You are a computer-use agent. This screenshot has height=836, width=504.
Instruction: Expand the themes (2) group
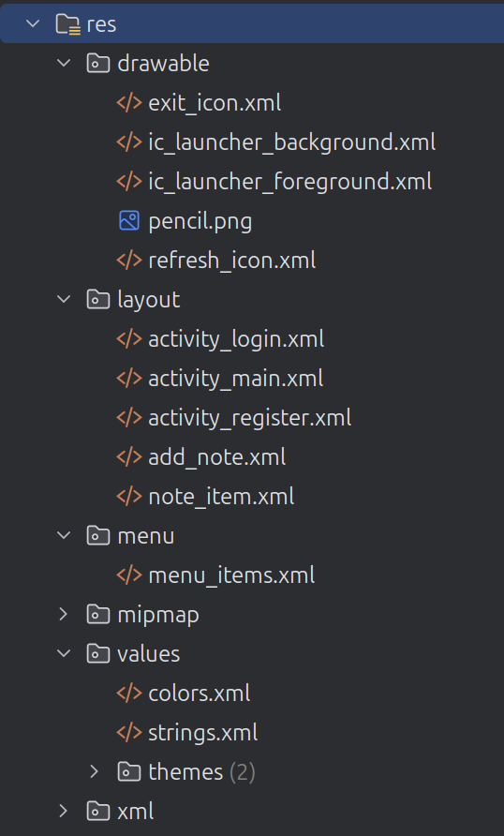point(95,771)
